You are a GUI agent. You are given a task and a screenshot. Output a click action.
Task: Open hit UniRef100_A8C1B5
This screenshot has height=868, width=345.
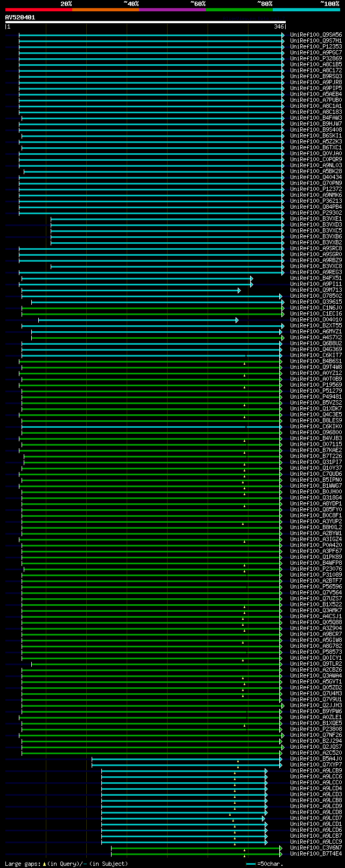tap(316, 65)
